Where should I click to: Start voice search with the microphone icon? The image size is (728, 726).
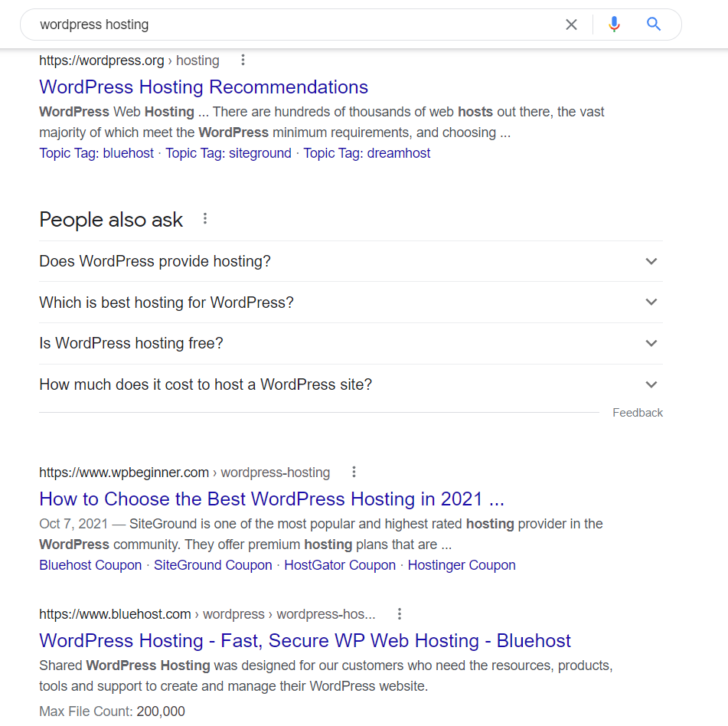614,25
